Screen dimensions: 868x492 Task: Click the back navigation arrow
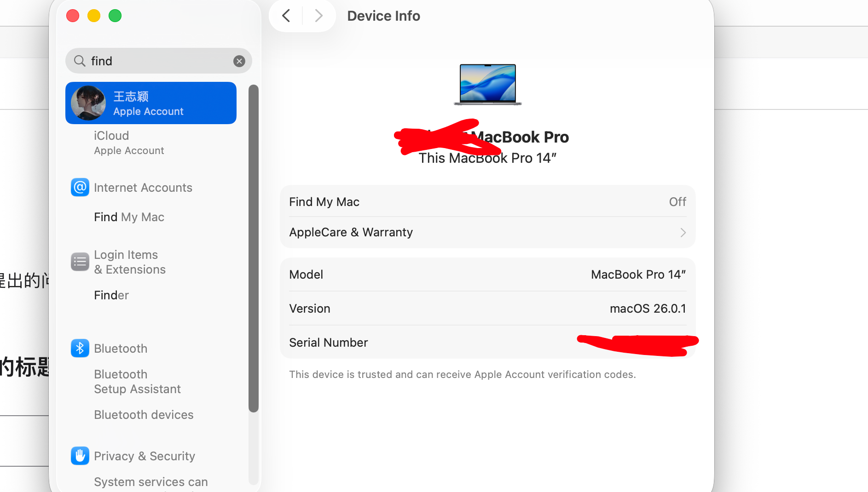[x=286, y=16]
